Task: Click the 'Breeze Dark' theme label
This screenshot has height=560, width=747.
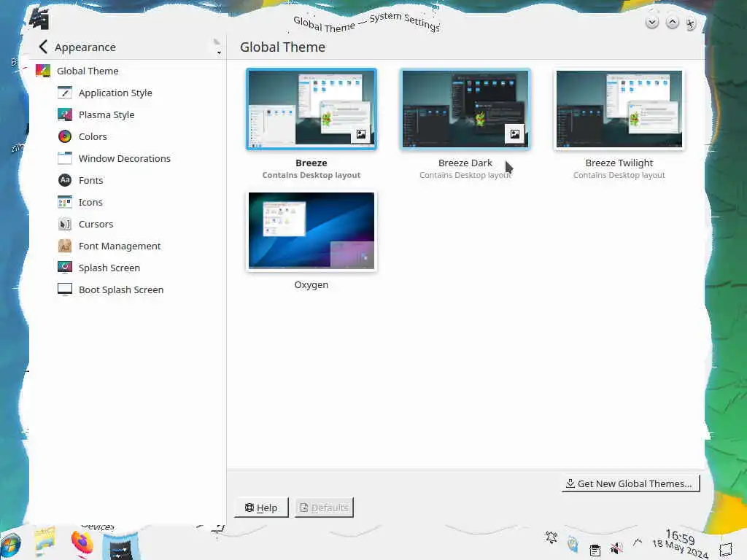Action: tap(465, 163)
